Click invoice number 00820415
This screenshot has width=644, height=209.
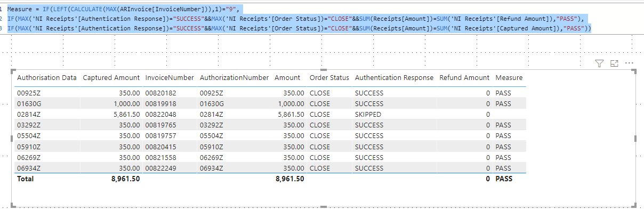tap(160, 147)
